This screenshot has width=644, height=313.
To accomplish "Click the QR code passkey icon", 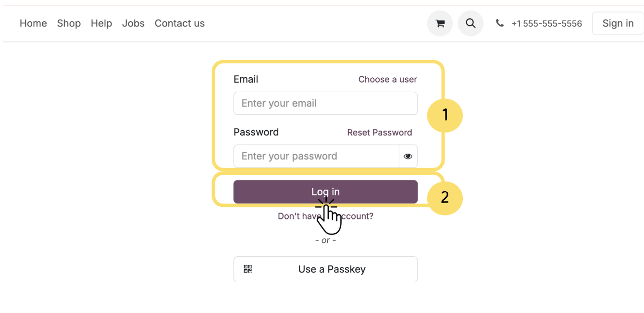I will [x=248, y=269].
